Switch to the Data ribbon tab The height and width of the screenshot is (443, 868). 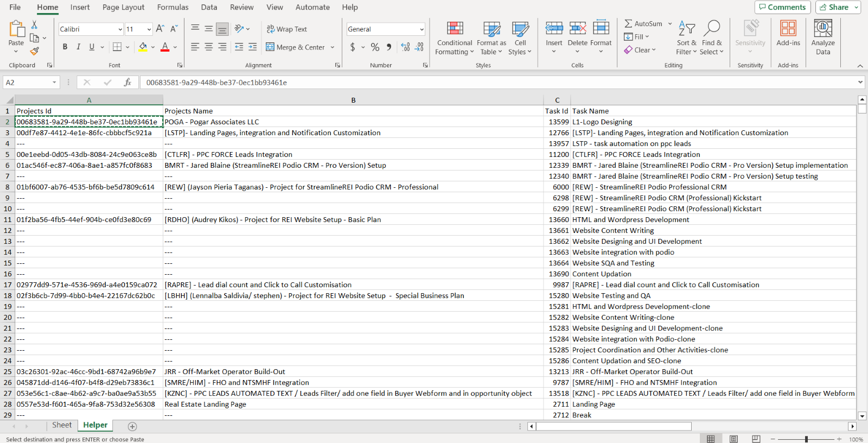(x=209, y=7)
